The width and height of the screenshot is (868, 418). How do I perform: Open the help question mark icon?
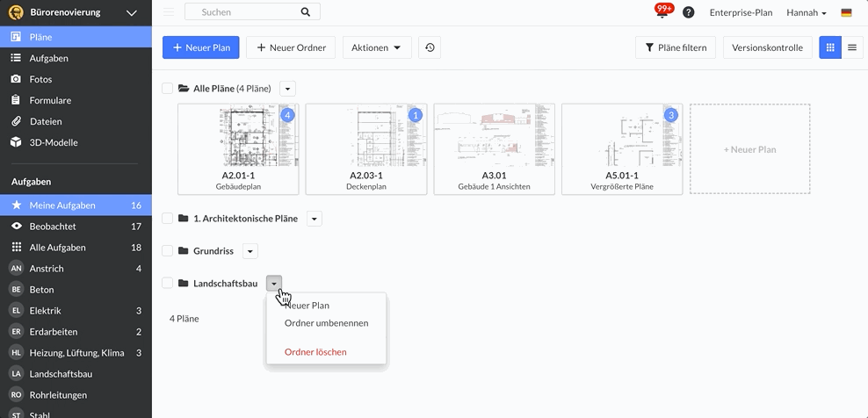pyautogui.click(x=688, y=12)
